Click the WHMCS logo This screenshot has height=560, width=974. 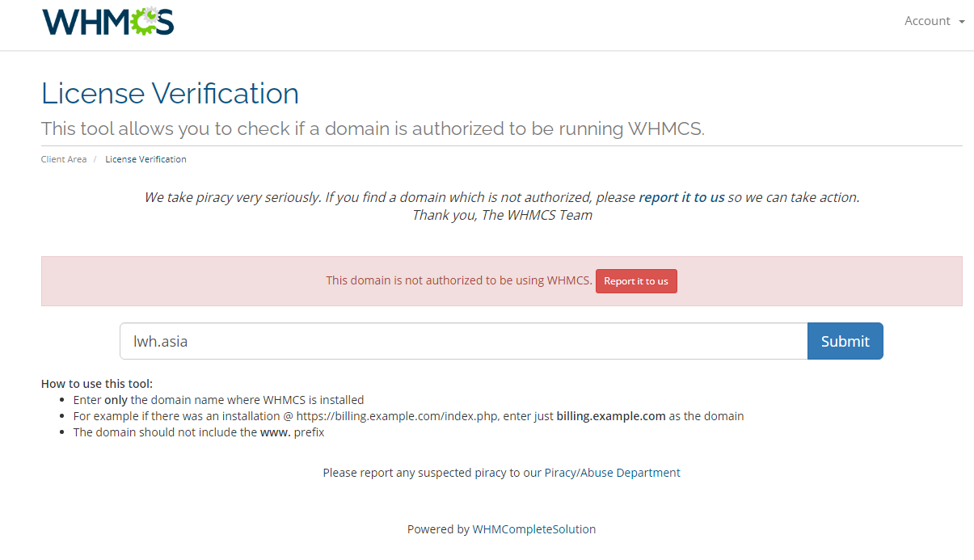click(x=108, y=22)
